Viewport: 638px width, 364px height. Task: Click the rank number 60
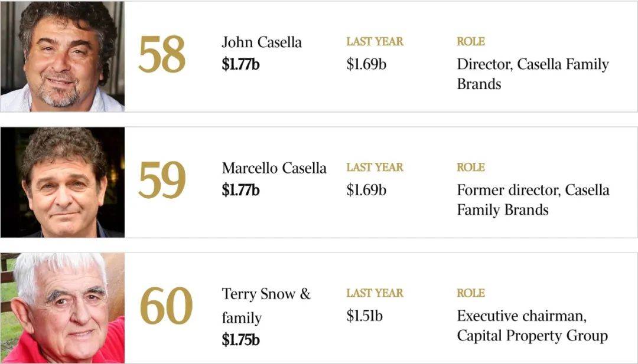coord(166,306)
